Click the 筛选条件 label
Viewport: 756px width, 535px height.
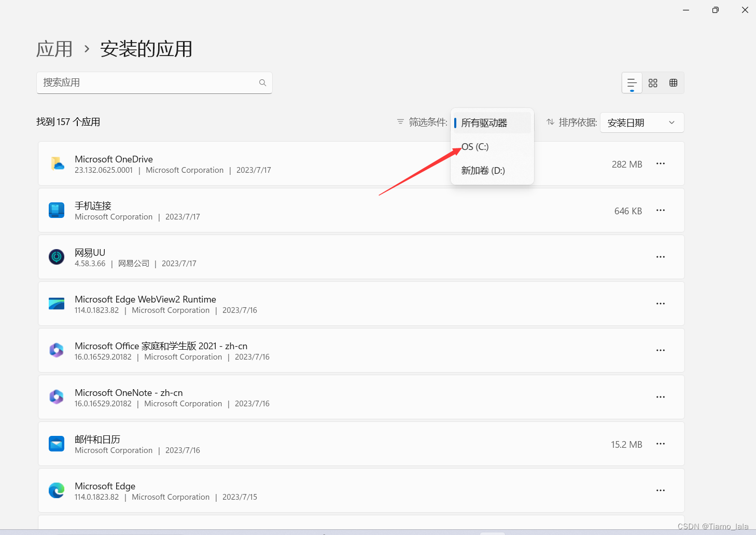click(x=428, y=122)
